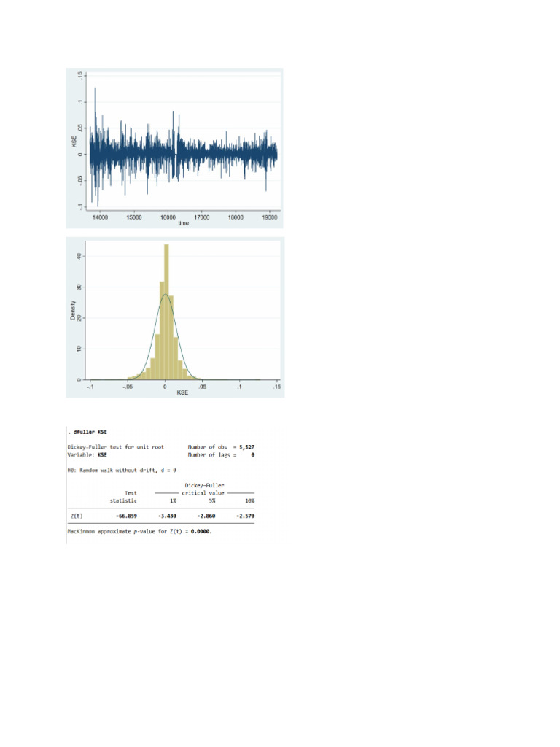Click the 5% critical value -2.860

(x=206, y=516)
